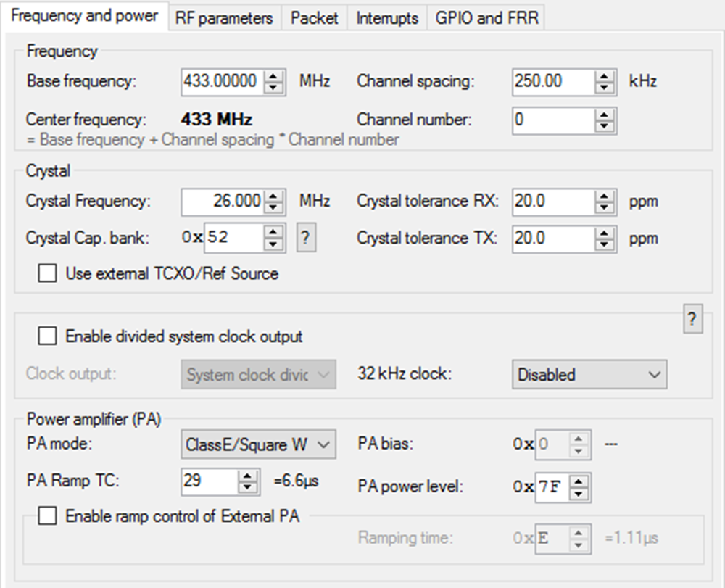Increase the Crystal tolerance TX spinner
Viewport: 725px width, 588px height.
pos(605,232)
